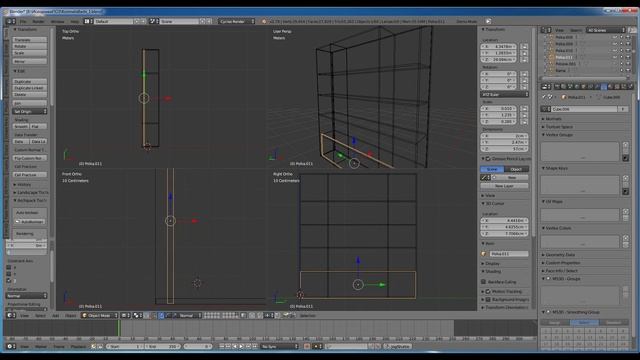Open the No Sync dropdown in timeline
The height and width of the screenshot is (360, 640).
[x=280, y=347]
